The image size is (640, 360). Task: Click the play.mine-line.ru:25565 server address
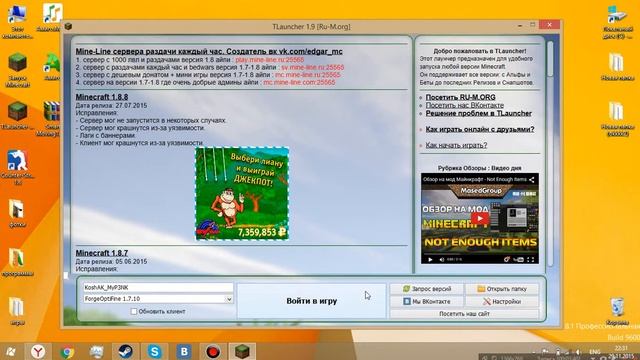pos(269,60)
